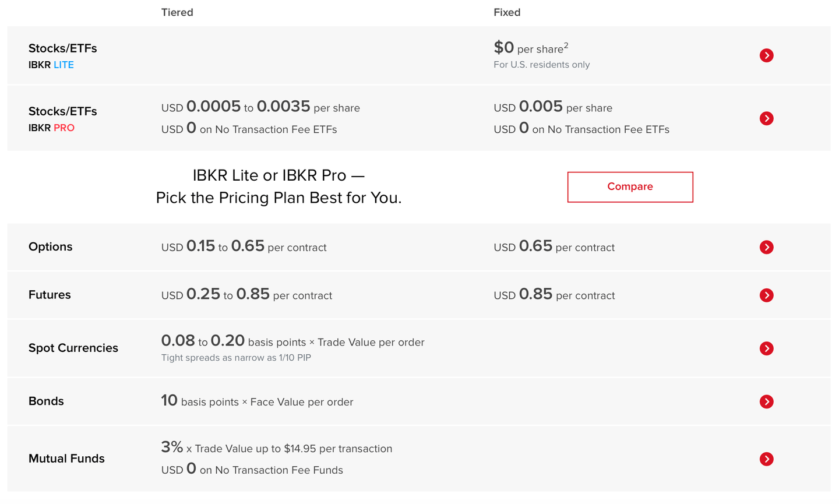Select the Fixed column header

[x=507, y=12]
